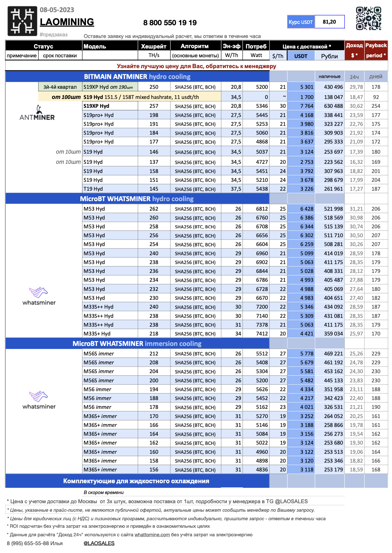Open the whattomine.com link in footnotes
Screen dimensions: 392x553
pos(152,535)
